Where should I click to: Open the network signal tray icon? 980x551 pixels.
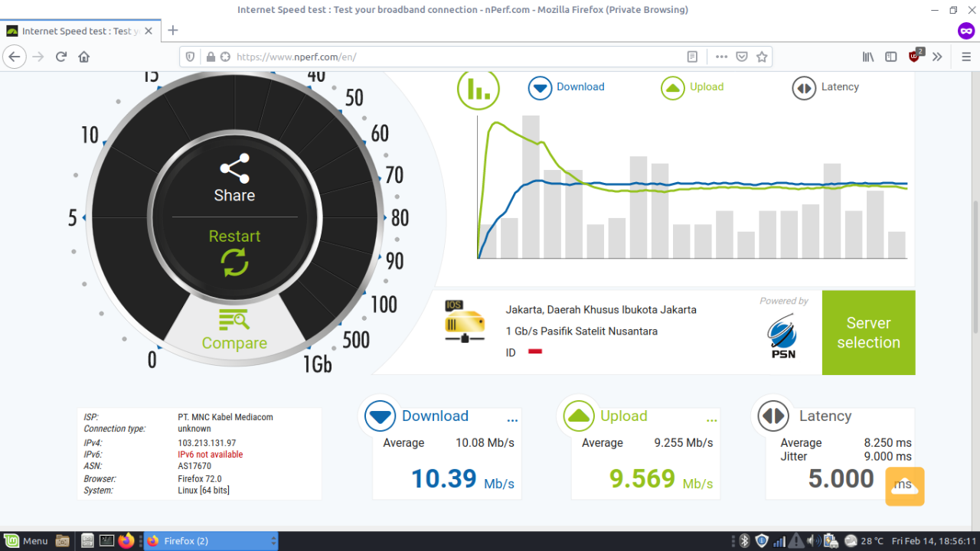click(779, 541)
